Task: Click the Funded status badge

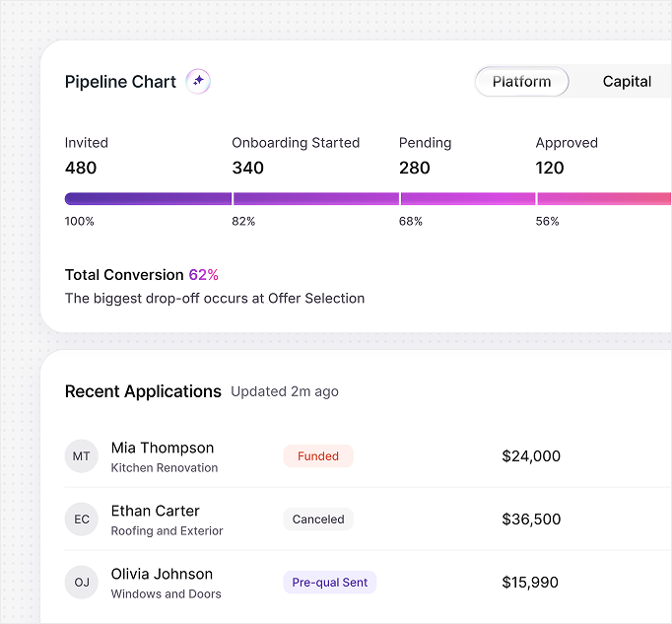Action: click(318, 455)
